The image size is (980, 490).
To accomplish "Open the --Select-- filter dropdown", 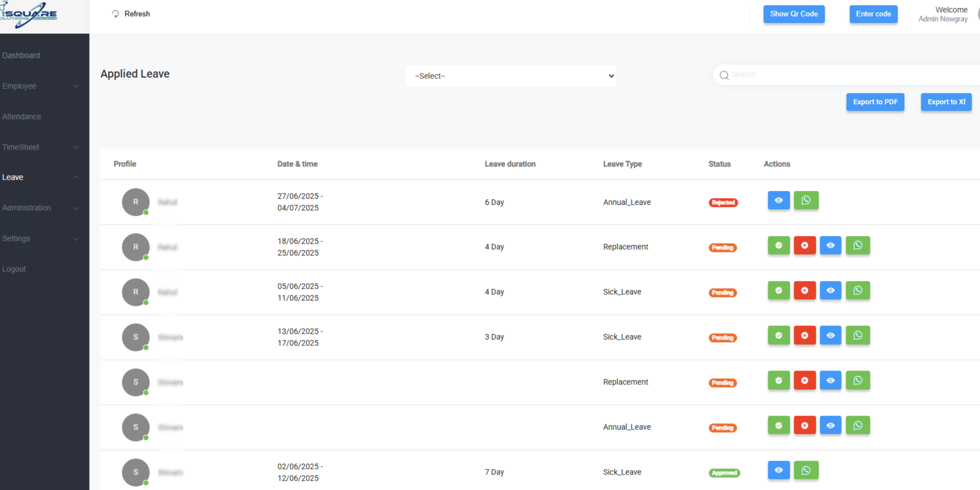I will pos(510,76).
